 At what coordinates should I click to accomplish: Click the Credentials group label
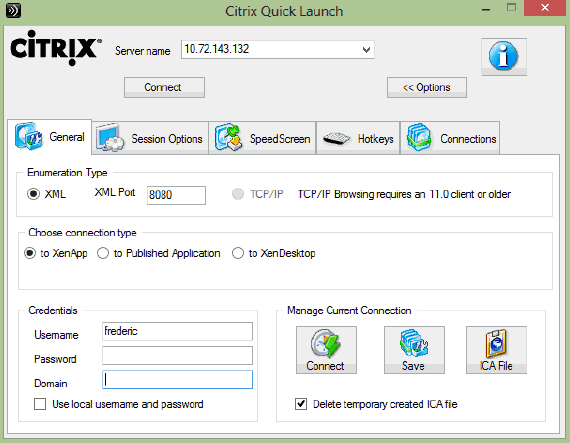[53, 310]
